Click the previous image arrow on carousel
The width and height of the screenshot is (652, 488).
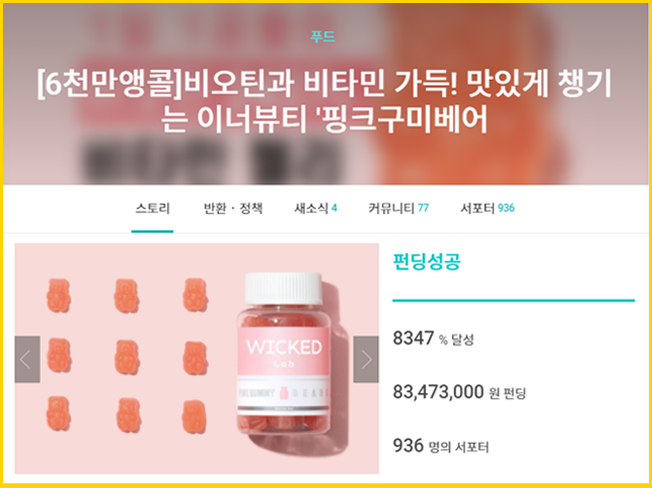[27, 359]
